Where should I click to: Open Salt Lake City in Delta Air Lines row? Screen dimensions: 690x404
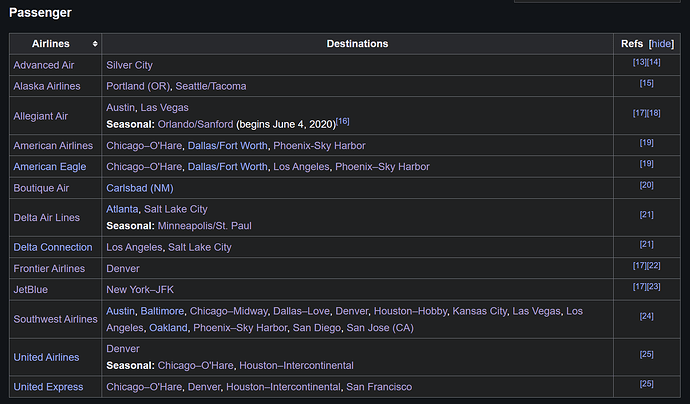coord(176,209)
